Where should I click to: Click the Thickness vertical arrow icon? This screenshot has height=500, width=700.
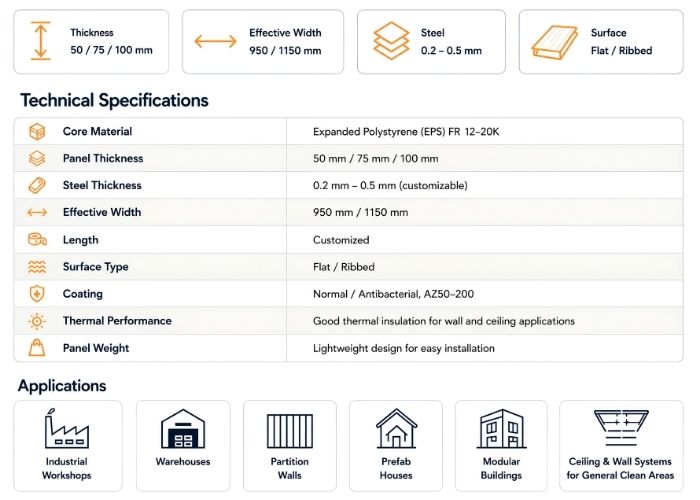point(41,41)
